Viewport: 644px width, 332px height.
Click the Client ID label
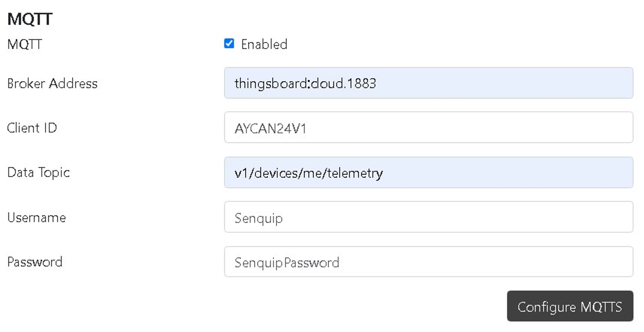click(32, 128)
